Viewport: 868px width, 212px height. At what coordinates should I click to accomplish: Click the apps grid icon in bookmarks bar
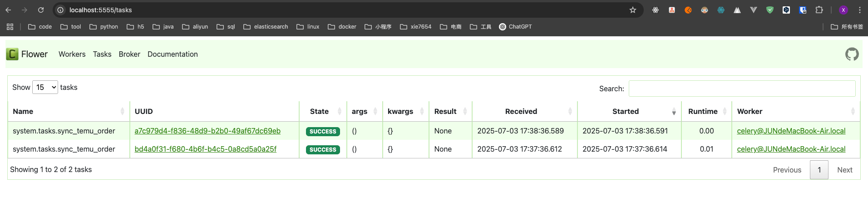[10, 27]
